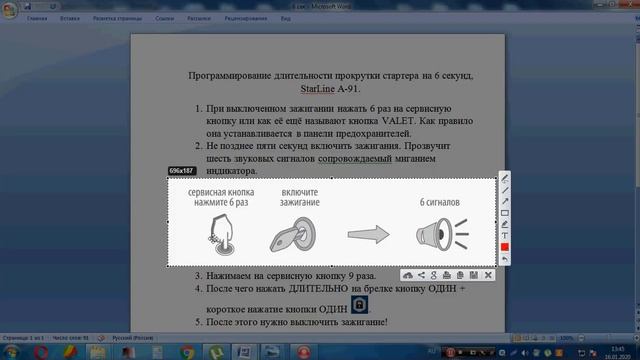Screen dimensions: 640x360
Task: Switch to the Word taskbar button
Action: [244, 352]
